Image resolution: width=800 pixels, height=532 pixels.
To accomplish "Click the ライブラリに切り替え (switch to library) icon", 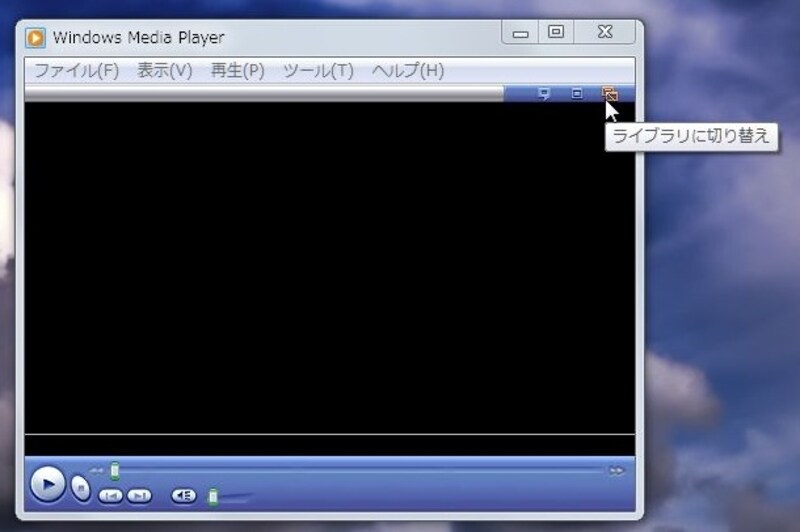I will [610, 94].
